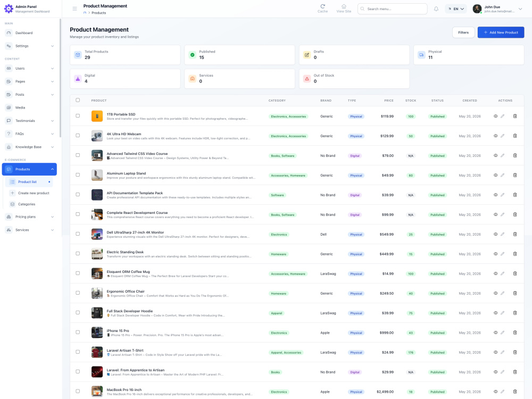Viewport: 532px width, 399px height.
Task: Open View Site home icon
Action: point(344,6)
